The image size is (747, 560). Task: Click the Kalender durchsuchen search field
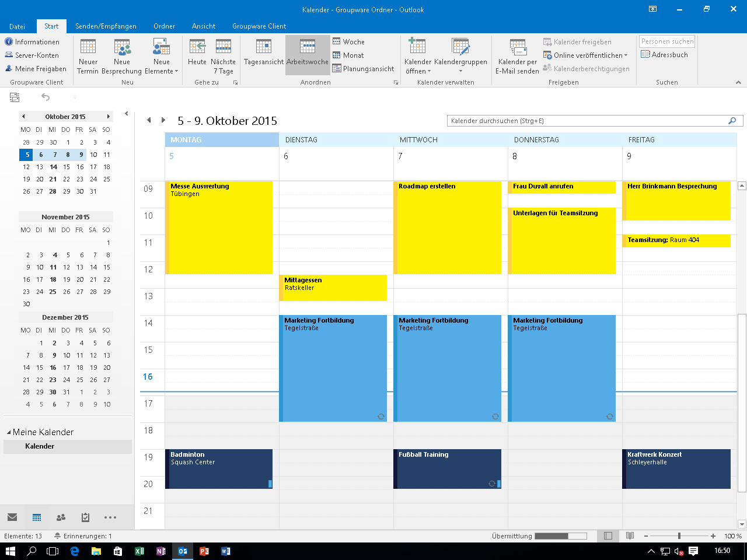click(x=587, y=121)
